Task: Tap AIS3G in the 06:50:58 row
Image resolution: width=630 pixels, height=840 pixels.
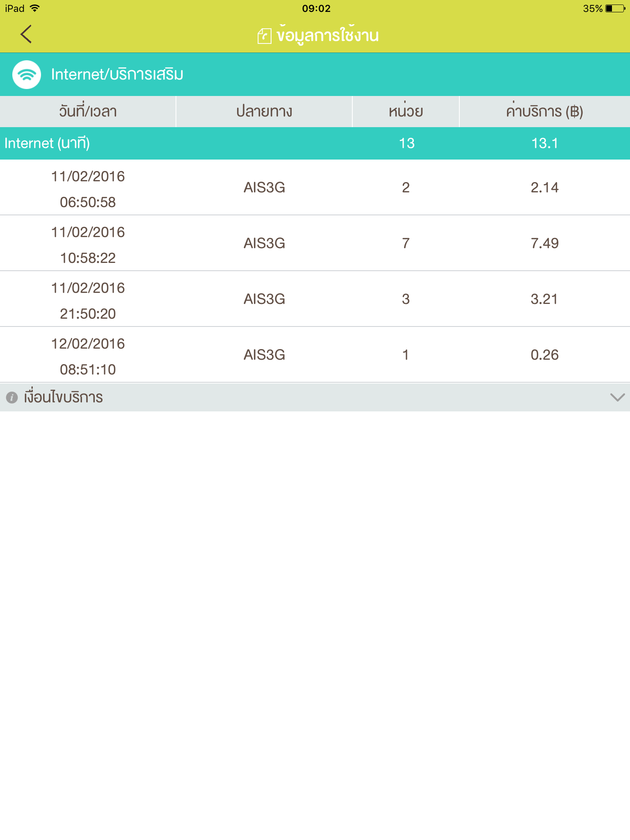Action: click(x=264, y=187)
